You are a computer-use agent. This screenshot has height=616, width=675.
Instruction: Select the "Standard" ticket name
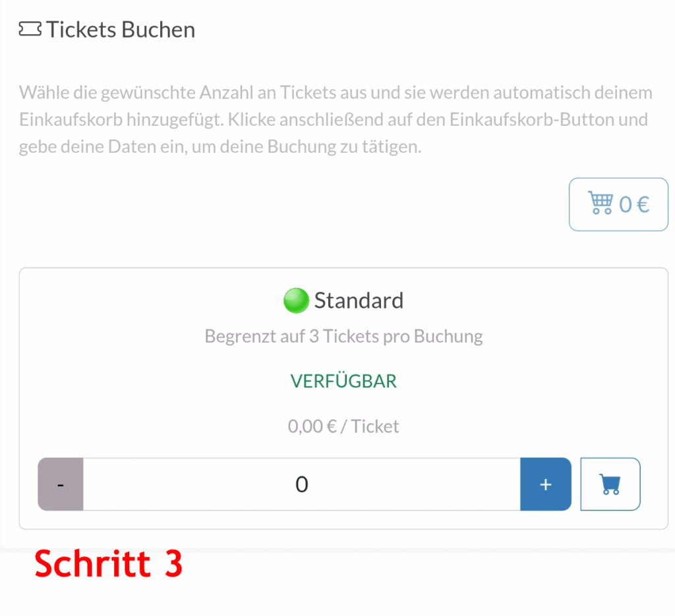pyautogui.click(x=359, y=300)
